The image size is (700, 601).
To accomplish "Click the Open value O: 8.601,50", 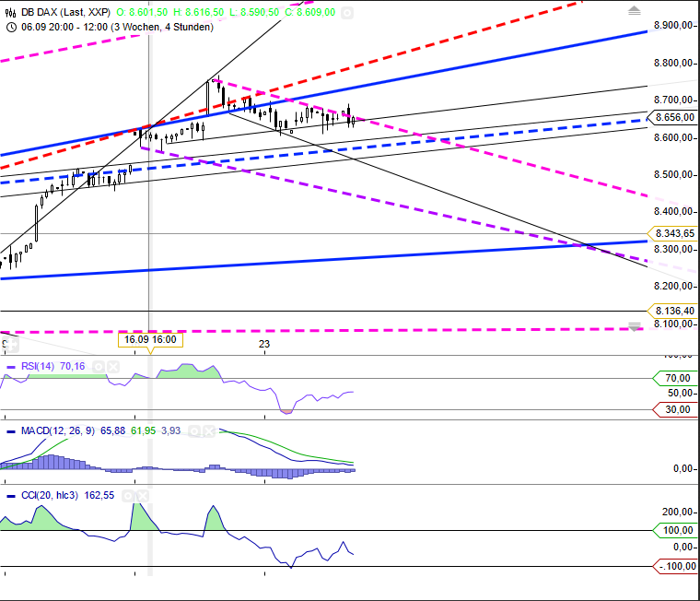I will 142,12.
